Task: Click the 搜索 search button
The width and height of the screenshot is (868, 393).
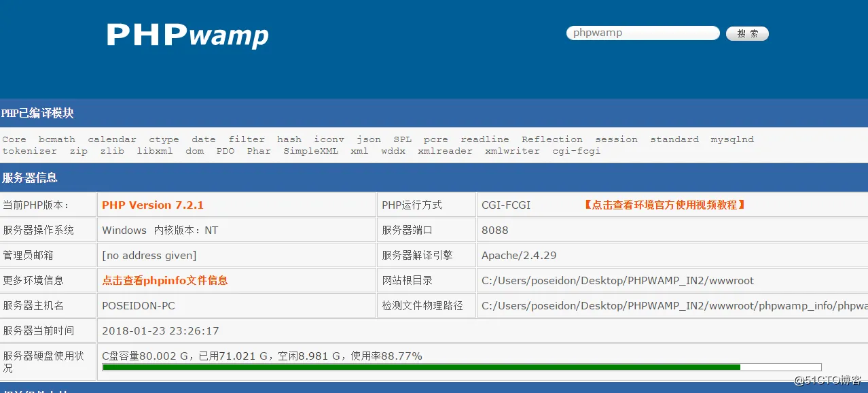Action: 747,33
